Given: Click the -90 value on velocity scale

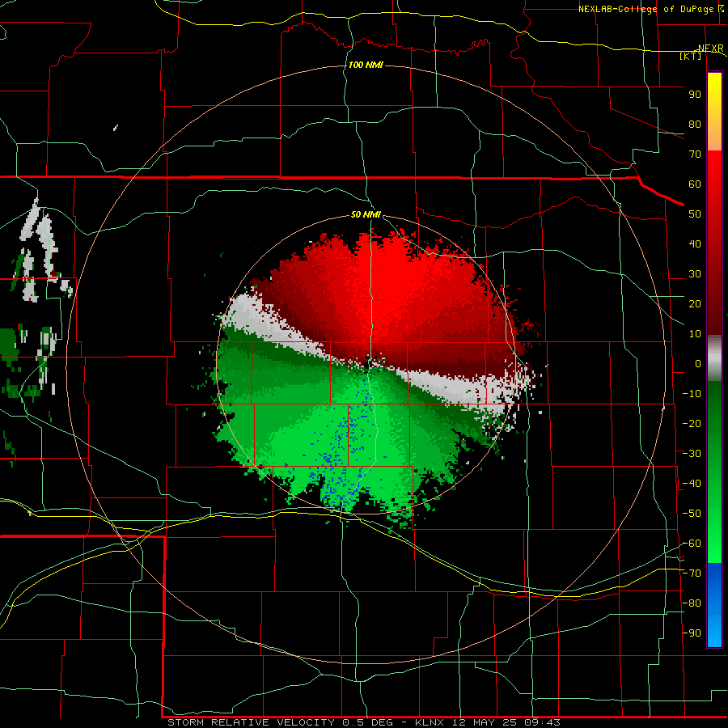Looking at the screenshot, I should 692,633.
